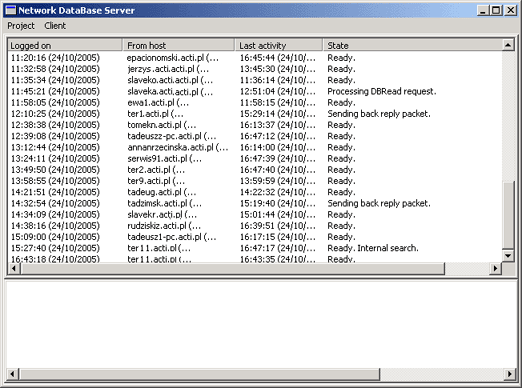
Task: Select the row logged on 13:12:44
Action: pyautogui.click(x=255, y=147)
